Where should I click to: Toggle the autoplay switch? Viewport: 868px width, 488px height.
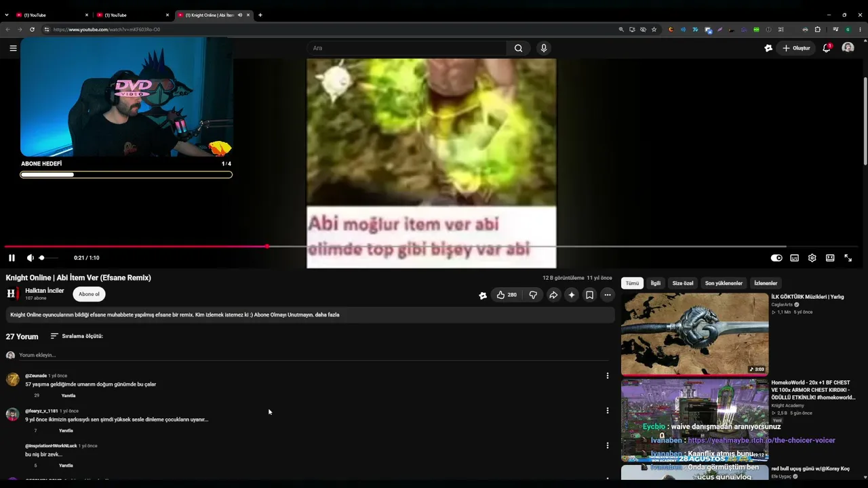[776, 258]
